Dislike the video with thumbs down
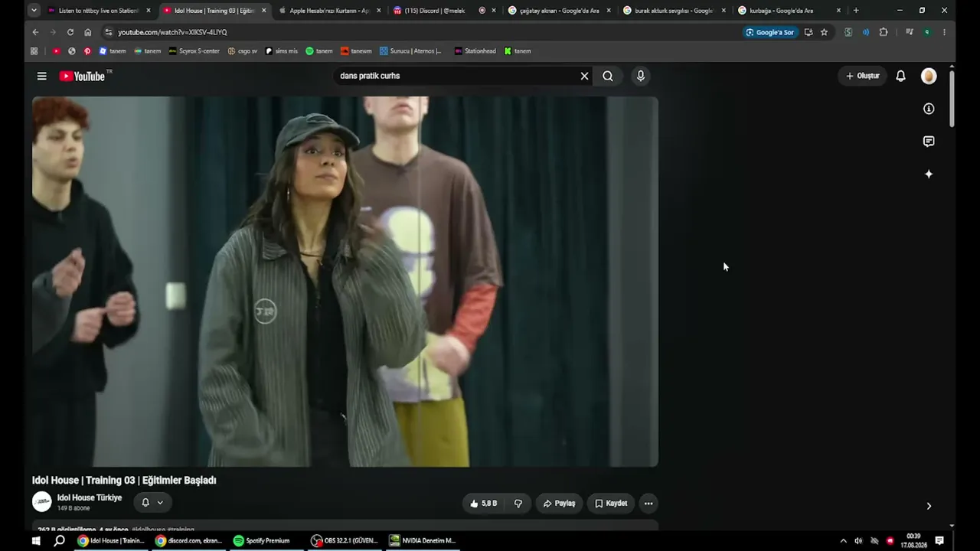 518,504
